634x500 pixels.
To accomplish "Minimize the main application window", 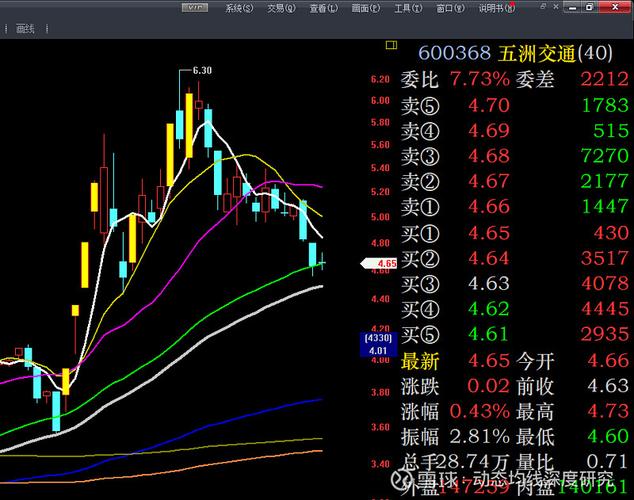I will pos(572,7).
